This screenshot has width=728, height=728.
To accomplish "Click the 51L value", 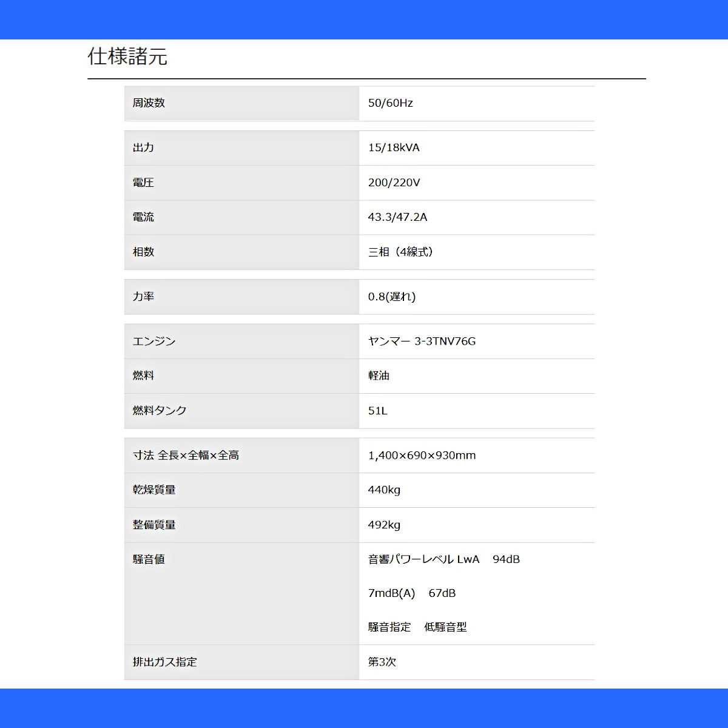I will [x=377, y=411].
